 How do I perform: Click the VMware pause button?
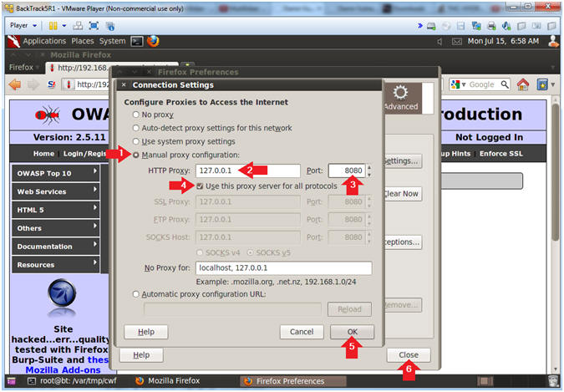[53, 26]
